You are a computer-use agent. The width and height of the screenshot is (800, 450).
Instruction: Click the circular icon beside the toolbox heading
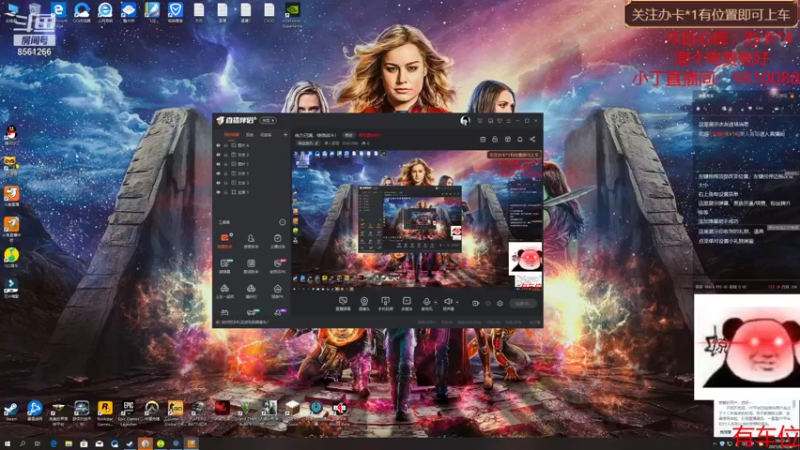point(282,222)
